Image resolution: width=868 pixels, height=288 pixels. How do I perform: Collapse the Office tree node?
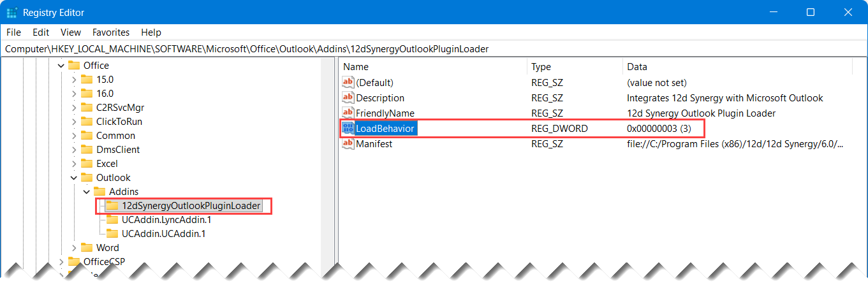pyautogui.click(x=61, y=66)
